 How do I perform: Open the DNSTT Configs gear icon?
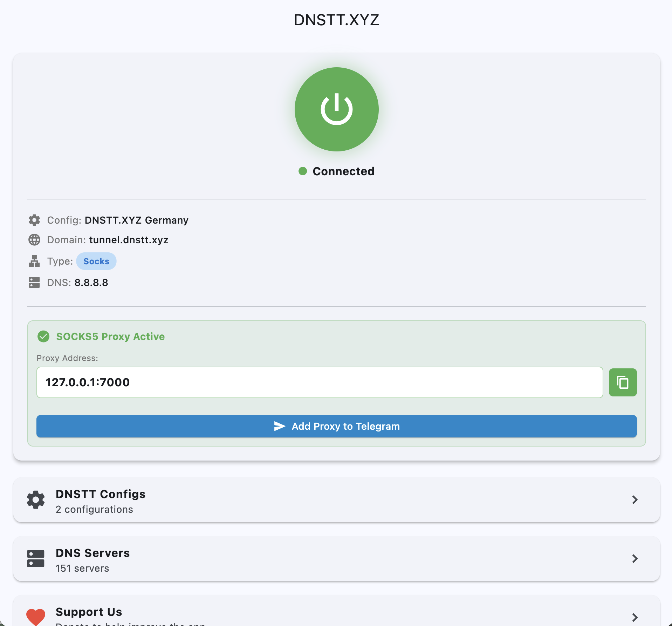click(36, 500)
